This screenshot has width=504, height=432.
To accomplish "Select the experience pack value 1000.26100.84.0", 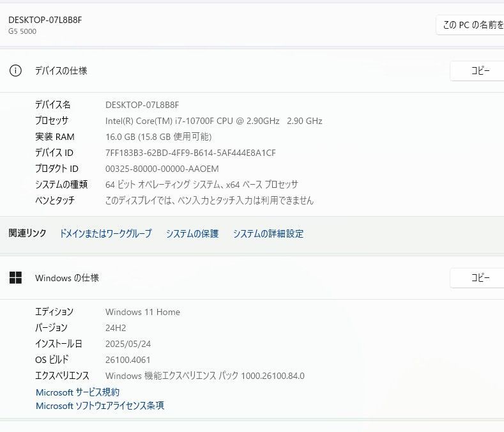I will click(205, 376).
